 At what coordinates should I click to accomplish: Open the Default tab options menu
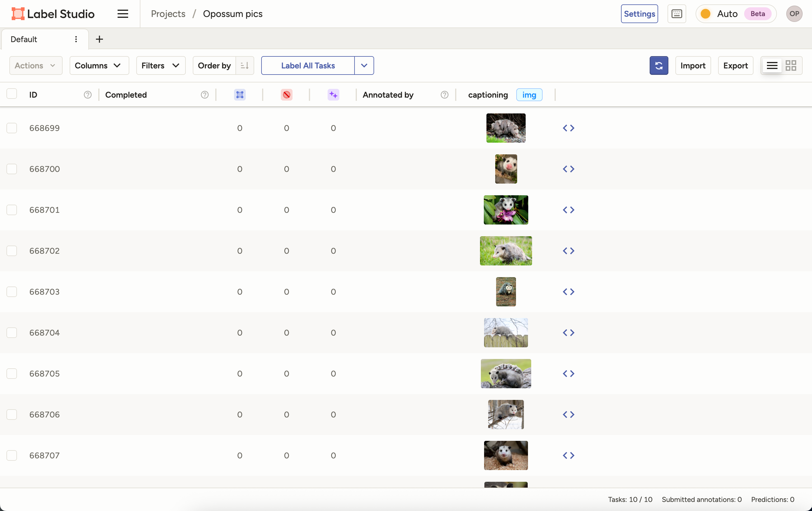(76, 39)
